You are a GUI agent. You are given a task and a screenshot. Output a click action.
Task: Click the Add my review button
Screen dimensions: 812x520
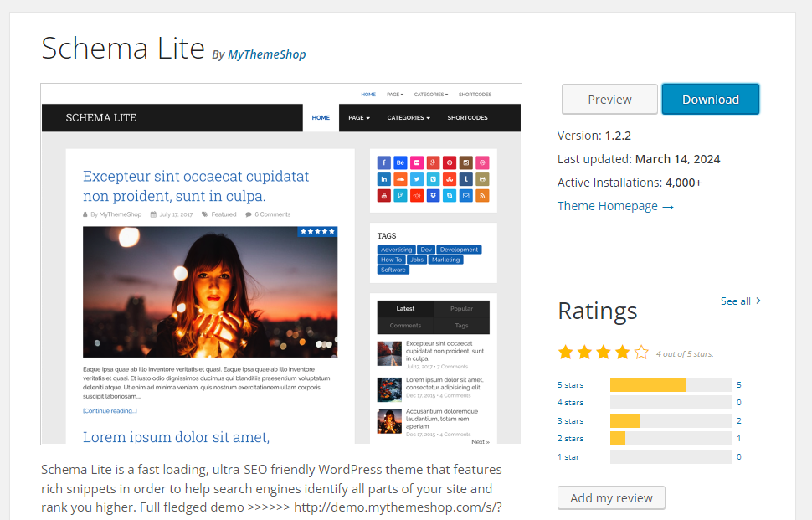[x=611, y=497]
